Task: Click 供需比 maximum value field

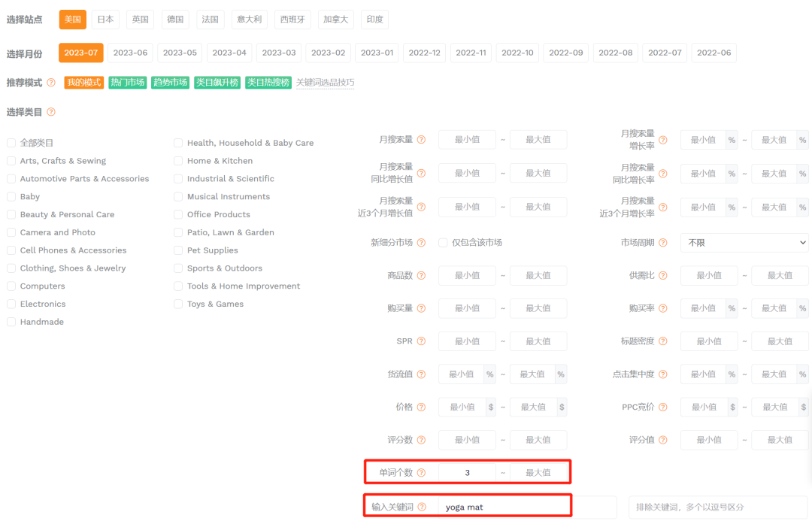Action: pos(780,275)
